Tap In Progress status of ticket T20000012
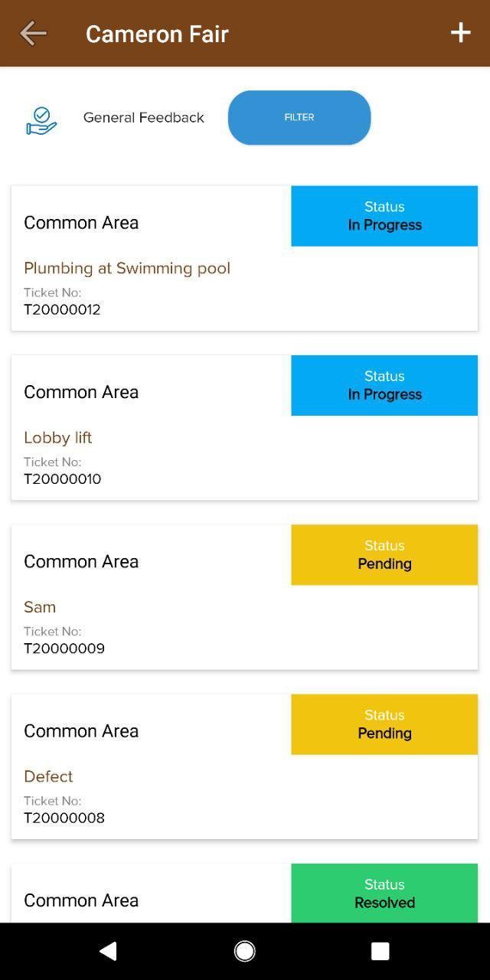This screenshot has width=490, height=980. 384,216
